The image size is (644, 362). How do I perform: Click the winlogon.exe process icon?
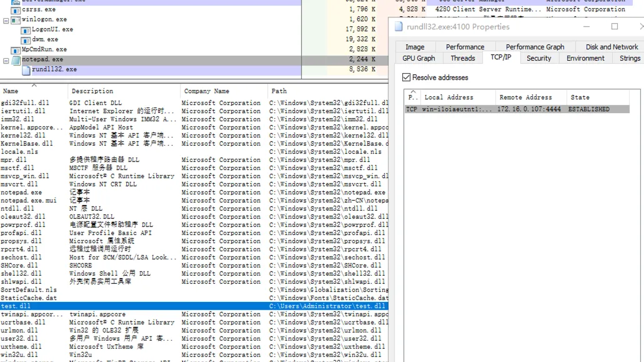(17, 19)
